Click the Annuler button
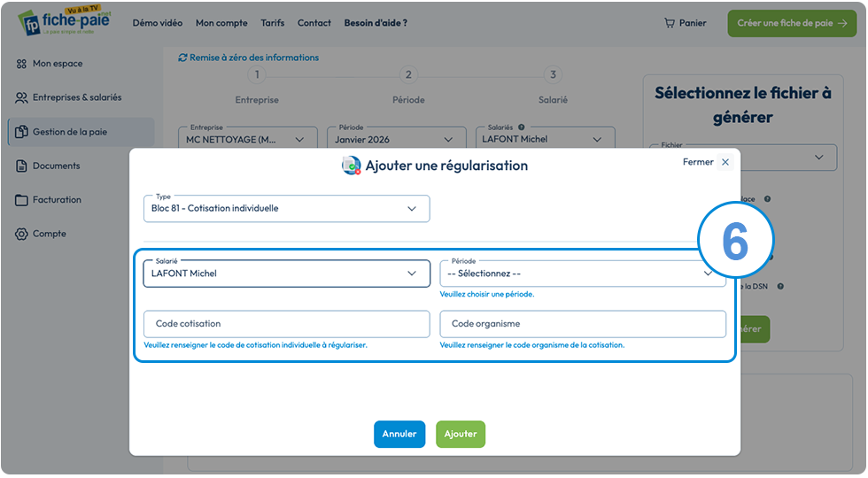The image size is (868, 478). [399, 435]
